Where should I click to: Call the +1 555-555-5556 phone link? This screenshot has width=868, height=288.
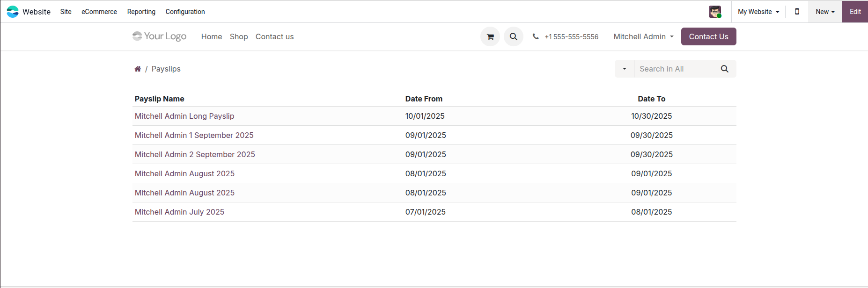click(x=571, y=36)
